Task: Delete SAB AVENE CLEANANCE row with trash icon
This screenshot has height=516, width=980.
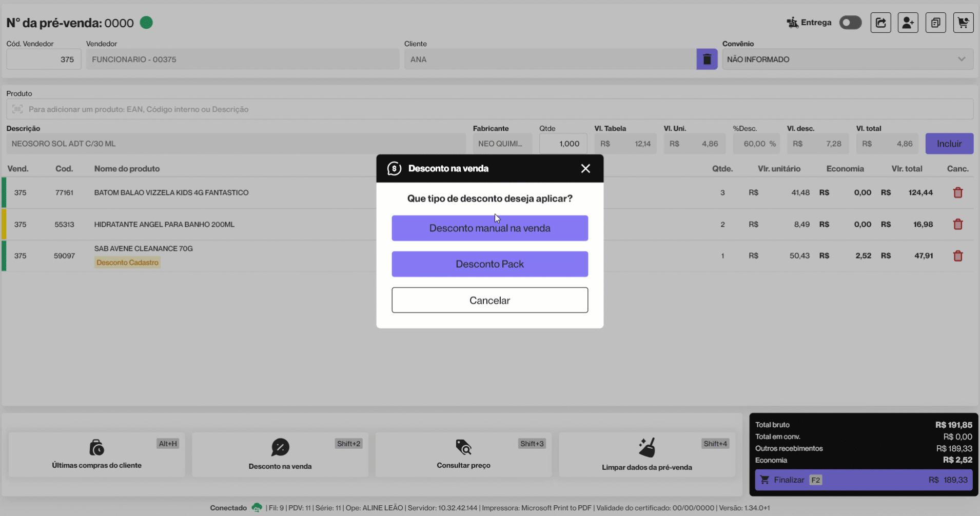Action: [x=958, y=255]
